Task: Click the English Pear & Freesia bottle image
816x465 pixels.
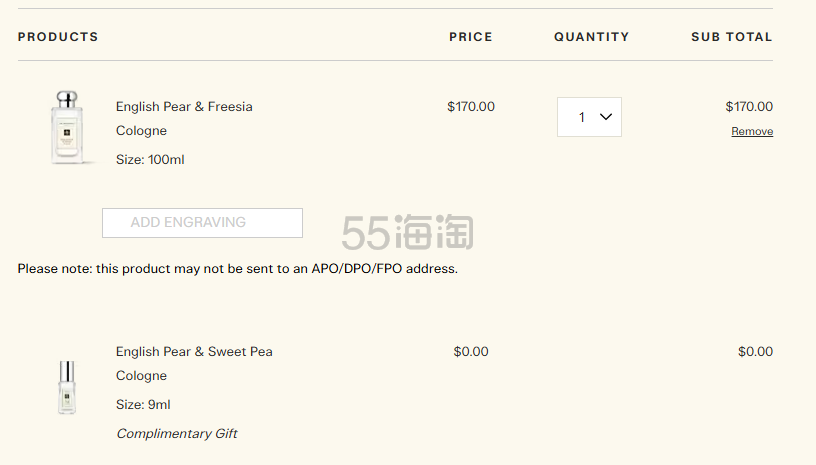Action: (67, 127)
